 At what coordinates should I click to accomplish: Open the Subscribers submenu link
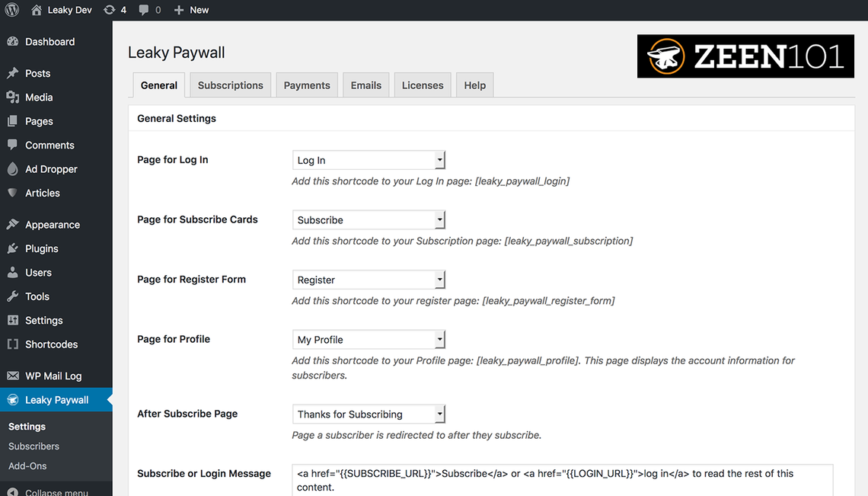pos(34,446)
